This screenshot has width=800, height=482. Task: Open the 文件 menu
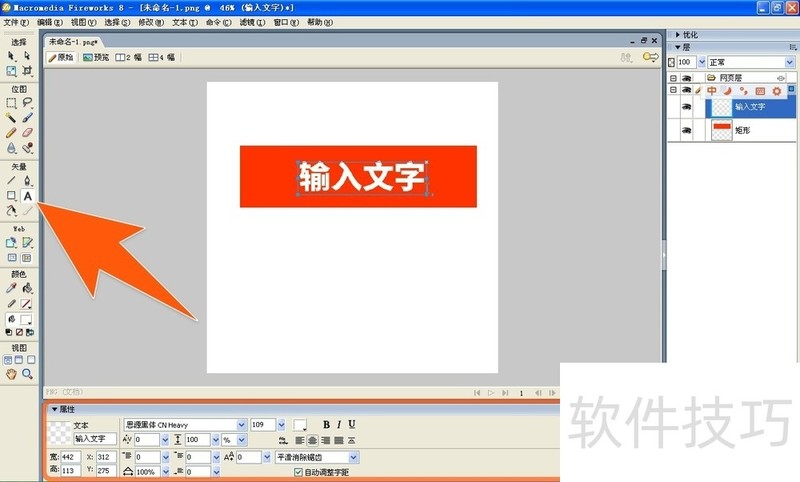pyautogui.click(x=16, y=22)
